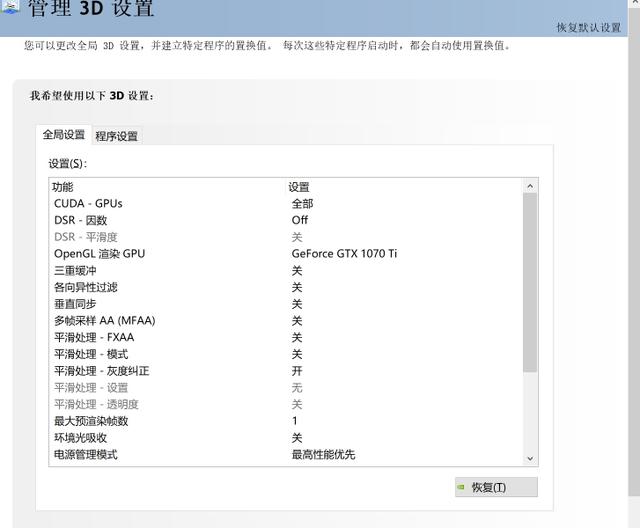
Task: Click the 关 value for 平滑处理 - FXAA
Action: click(x=297, y=337)
